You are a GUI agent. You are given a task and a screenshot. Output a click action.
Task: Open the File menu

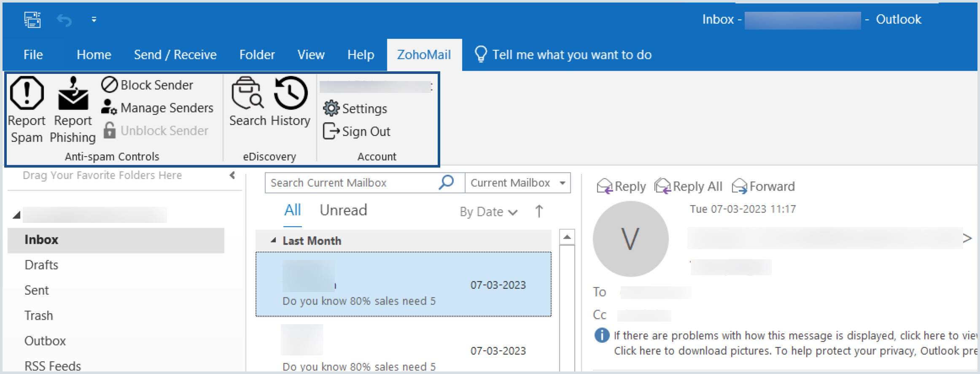33,55
